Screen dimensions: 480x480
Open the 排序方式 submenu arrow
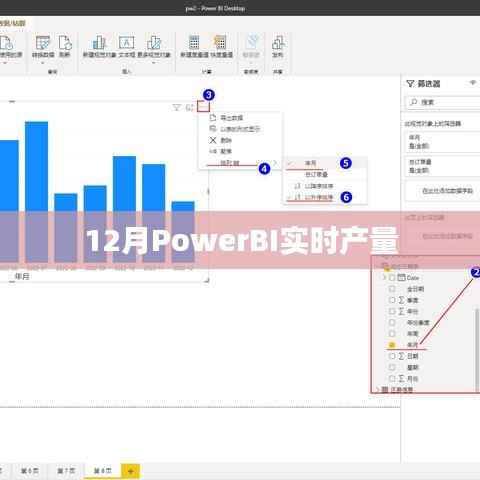[x=275, y=163]
